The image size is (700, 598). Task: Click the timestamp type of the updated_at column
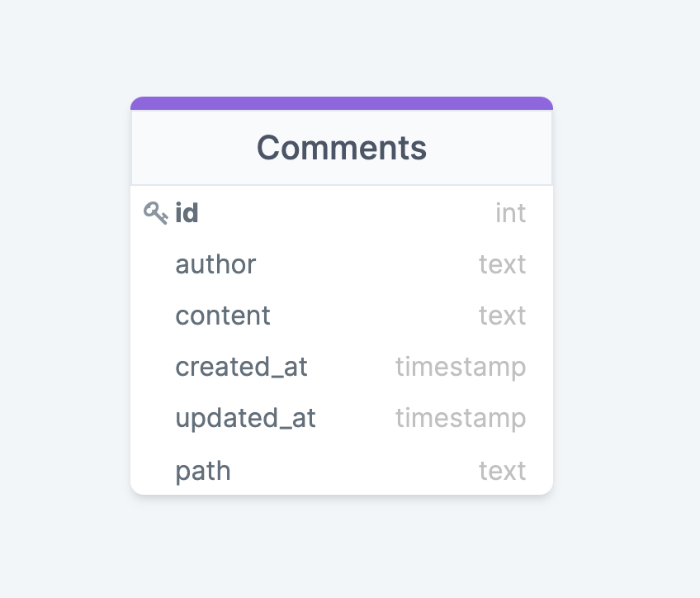pyautogui.click(x=460, y=418)
